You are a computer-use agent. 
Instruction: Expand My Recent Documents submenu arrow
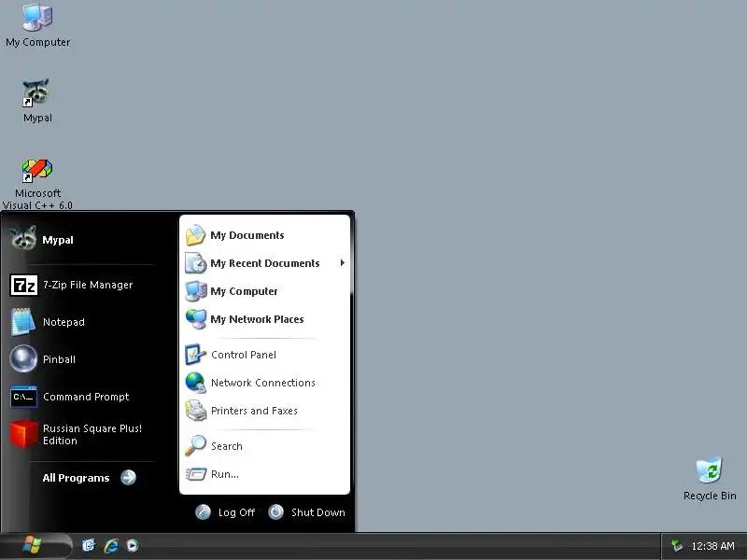coord(342,263)
